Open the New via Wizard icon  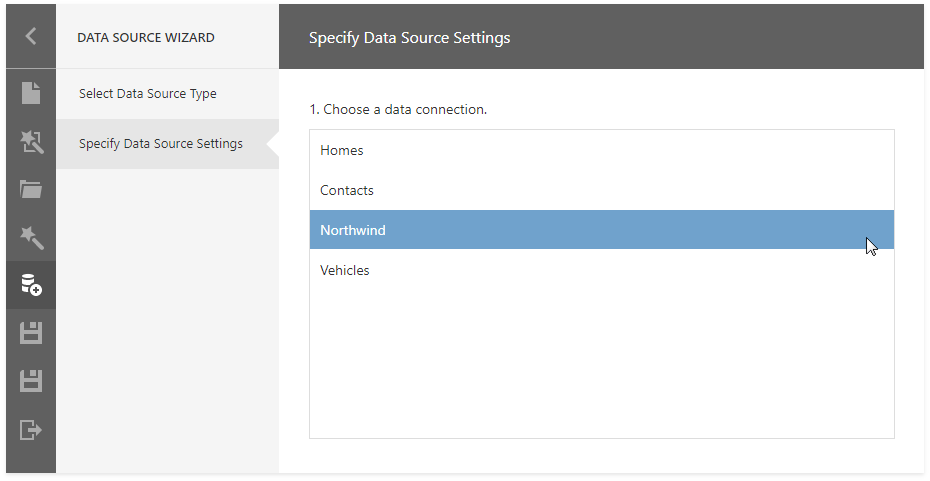pyautogui.click(x=31, y=142)
